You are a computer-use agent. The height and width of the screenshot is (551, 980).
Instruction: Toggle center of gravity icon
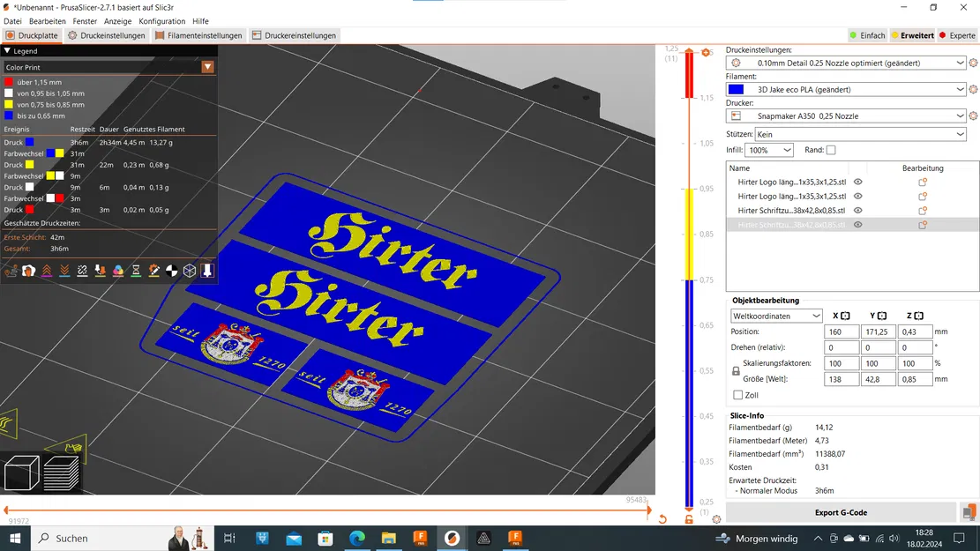[x=171, y=271]
